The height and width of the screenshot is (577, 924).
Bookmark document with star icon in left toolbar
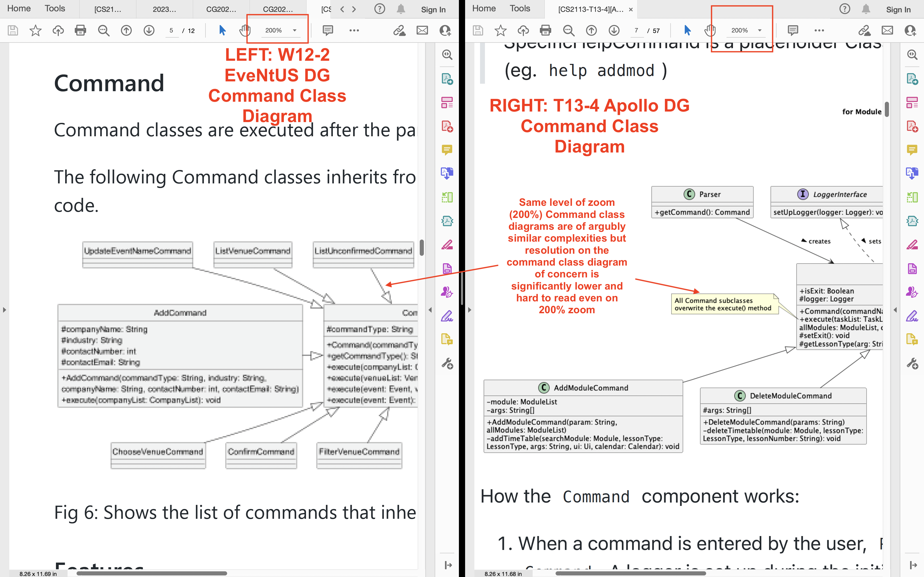coord(36,30)
